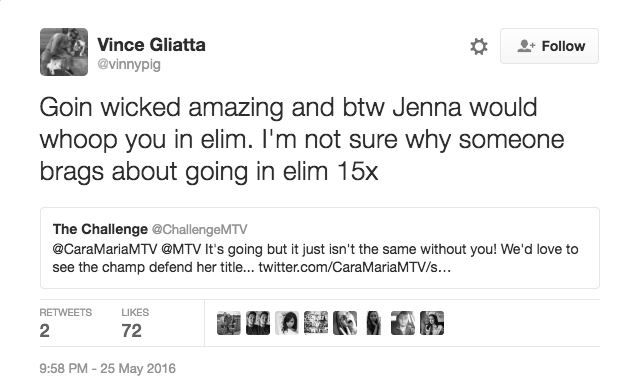Open the quoted tweet card text
This screenshot has width=639, height=389.
click(315, 258)
